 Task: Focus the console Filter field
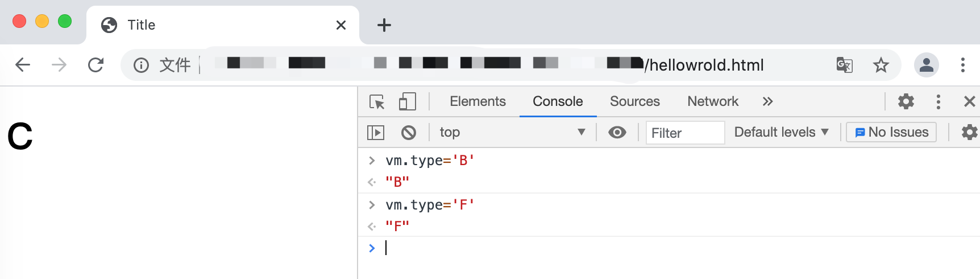pos(684,133)
